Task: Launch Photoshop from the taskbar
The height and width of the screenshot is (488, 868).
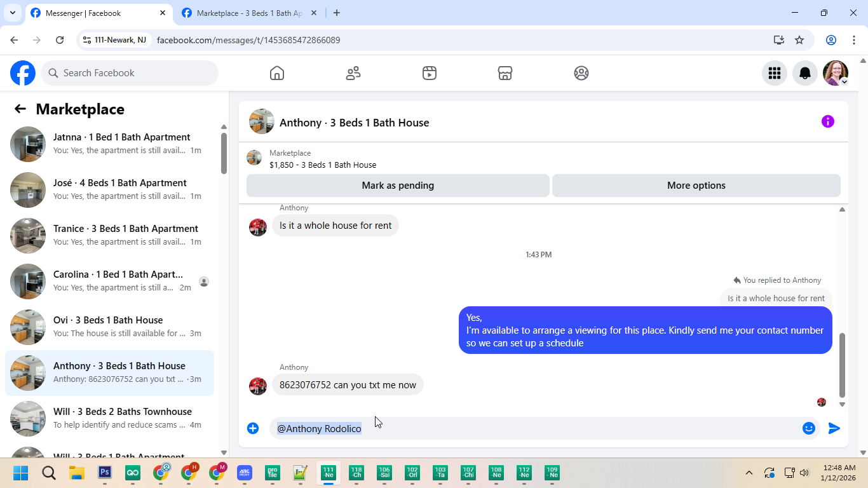Action: click(x=105, y=473)
